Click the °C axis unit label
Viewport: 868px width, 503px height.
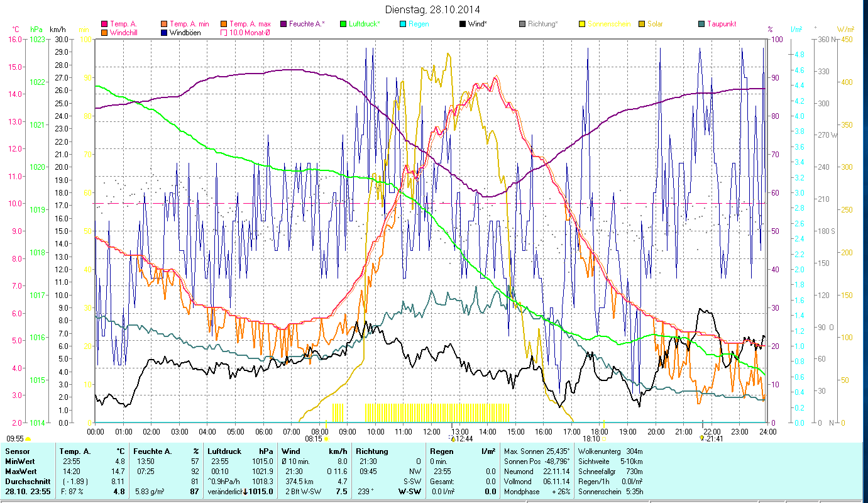click(x=16, y=30)
